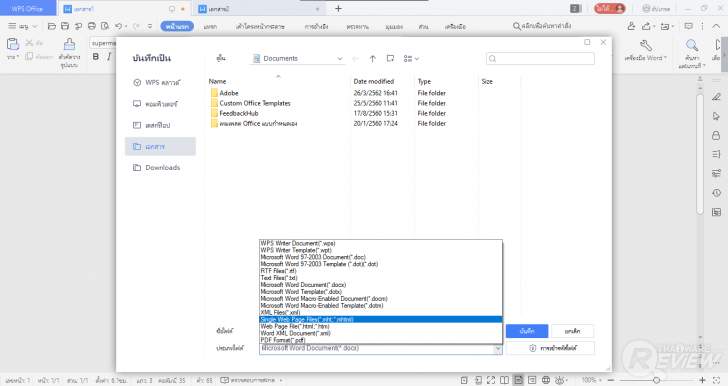Choose Word XML Document format
The height and width of the screenshot is (386, 728).
point(380,334)
